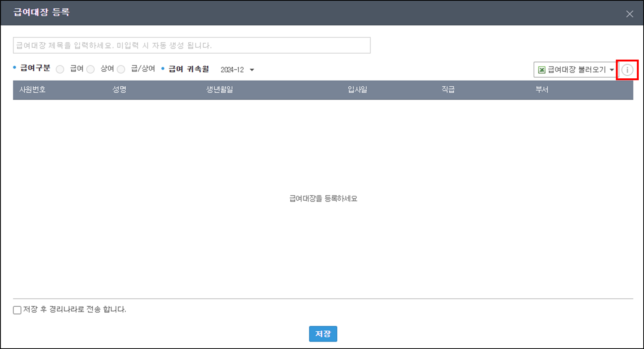Click the 사원번호 column header
This screenshot has height=349, width=644.
pos(32,90)
